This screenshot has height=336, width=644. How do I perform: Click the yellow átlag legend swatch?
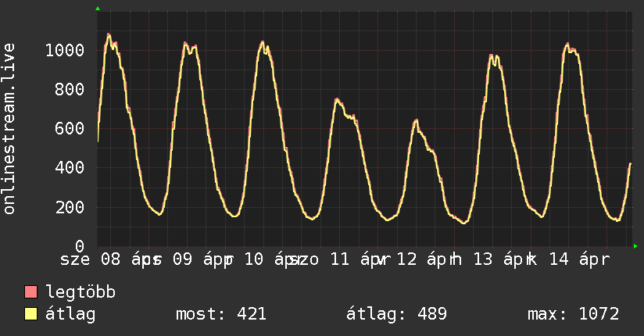(30, 314)
